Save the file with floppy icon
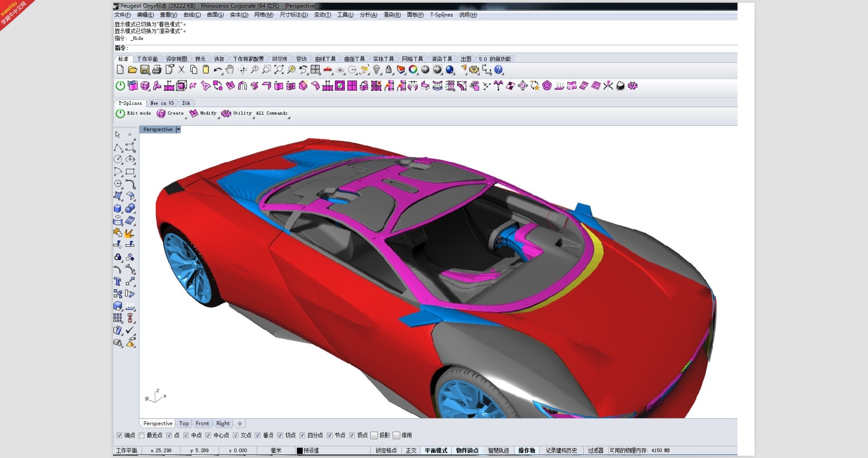The image size is (868, 458). click(145, 70)
